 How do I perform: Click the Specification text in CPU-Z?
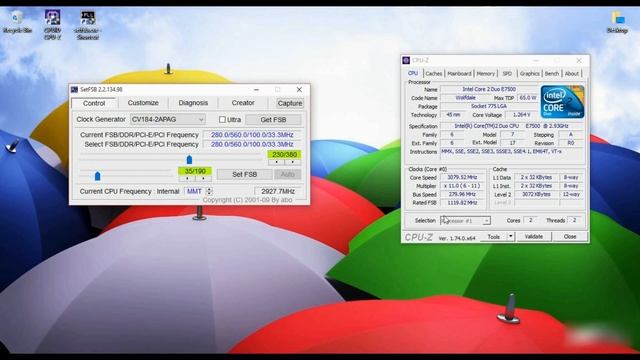[511, 126]
